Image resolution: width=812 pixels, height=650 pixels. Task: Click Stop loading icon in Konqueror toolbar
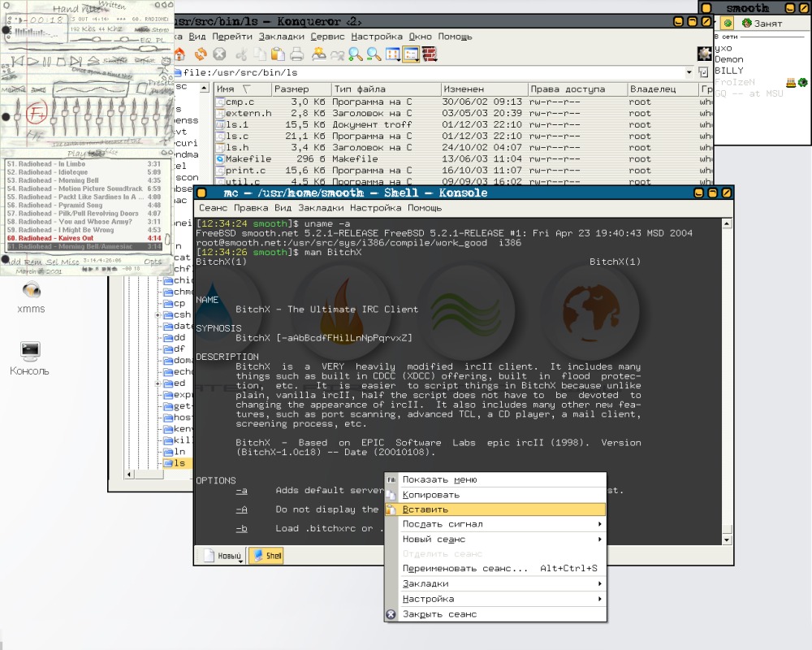(x=219, y=54)
